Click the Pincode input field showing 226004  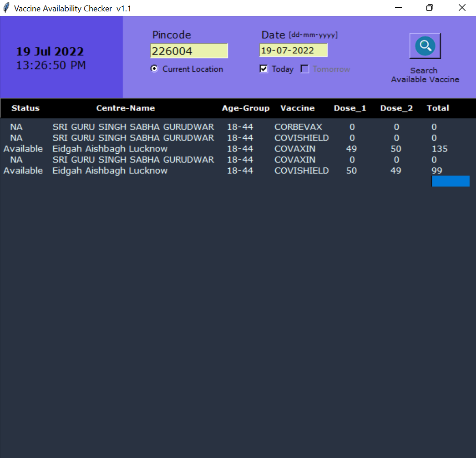pyautogui.click(x=189, y=50)
